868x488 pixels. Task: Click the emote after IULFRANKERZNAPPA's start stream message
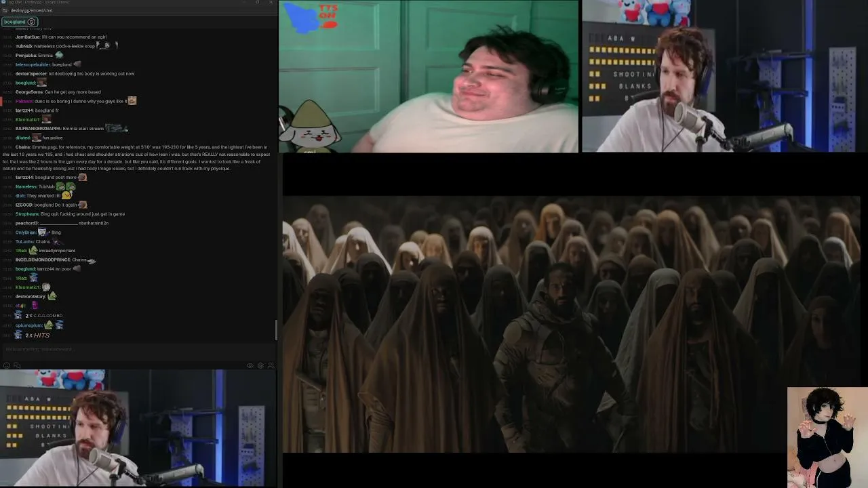point(116,128)
